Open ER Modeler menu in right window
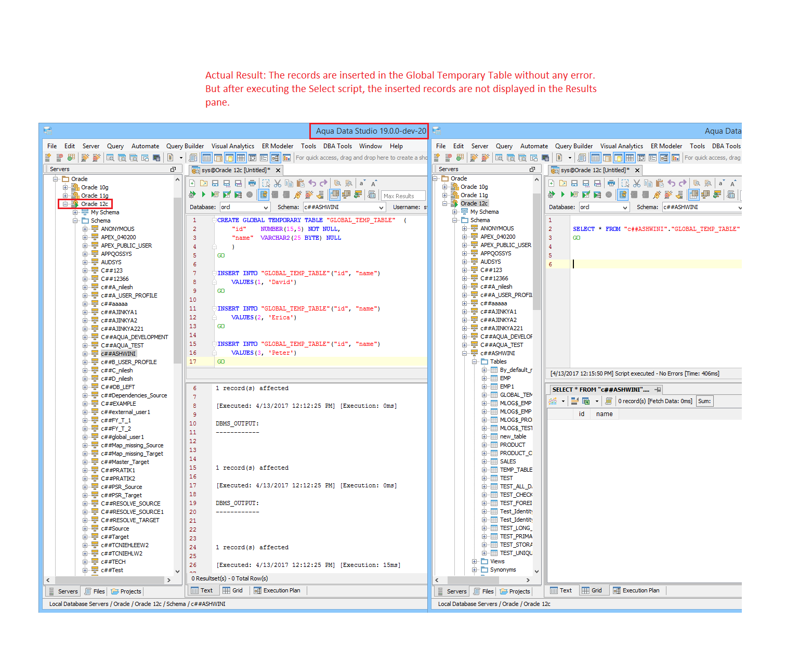 point(666,146)
